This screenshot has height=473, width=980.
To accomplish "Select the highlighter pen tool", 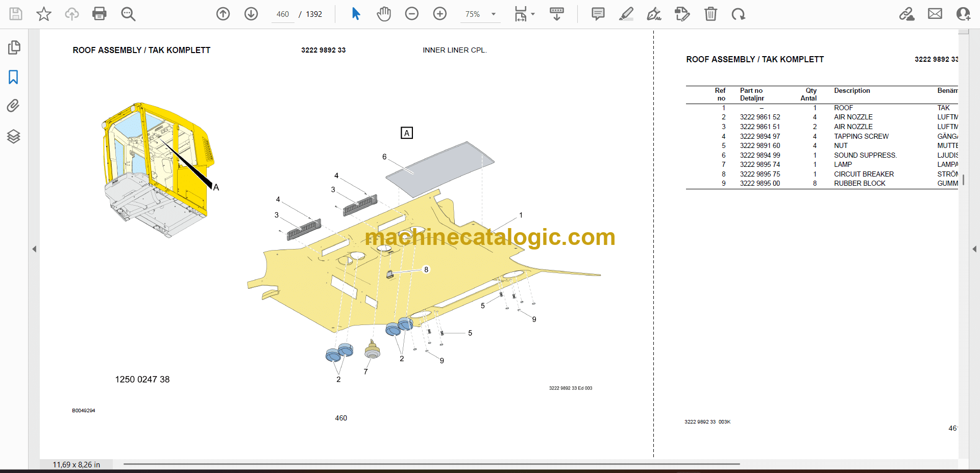I will click(626, 14).
